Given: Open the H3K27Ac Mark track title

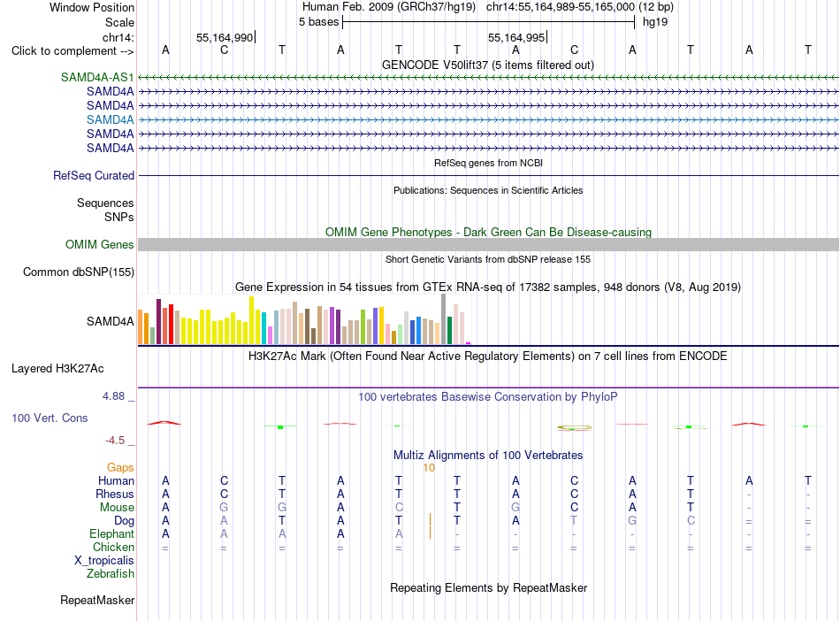Looking at the screenshot, I should pos(488,356).
